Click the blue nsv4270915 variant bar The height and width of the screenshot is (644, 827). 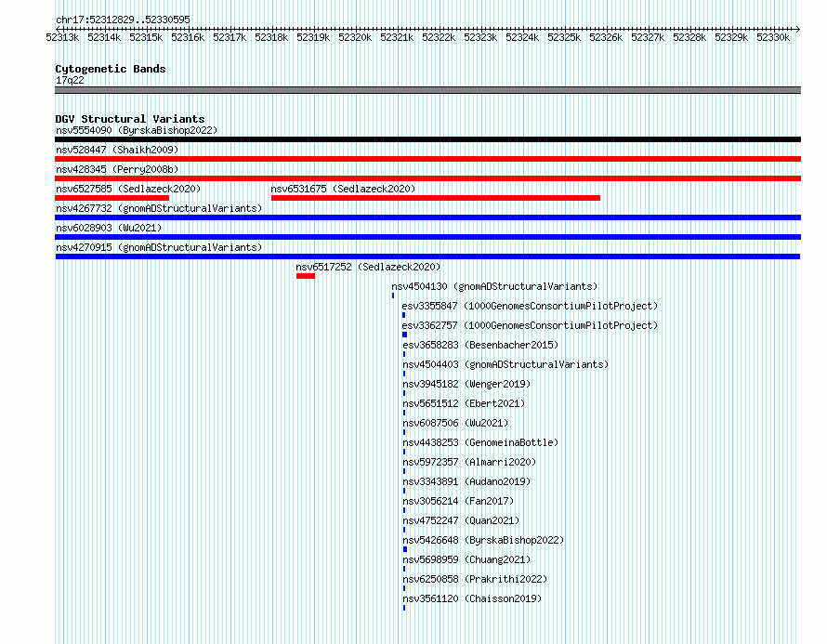(427, 256)
